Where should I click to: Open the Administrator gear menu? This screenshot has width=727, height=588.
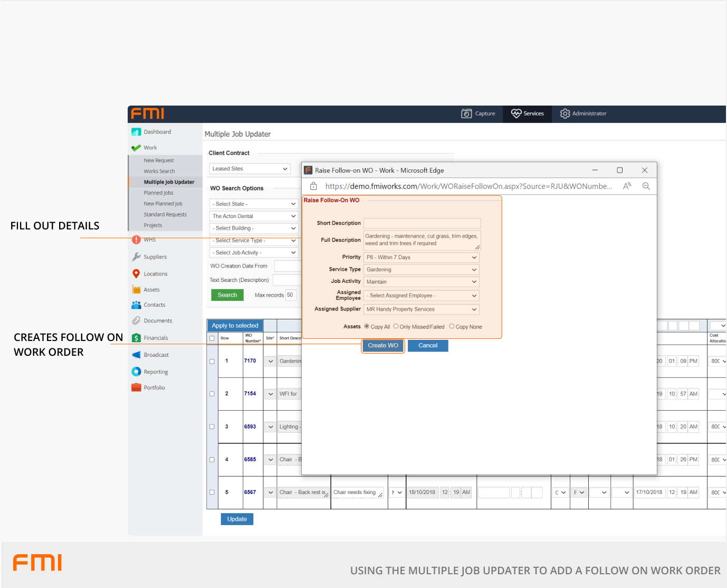(565, 113)
